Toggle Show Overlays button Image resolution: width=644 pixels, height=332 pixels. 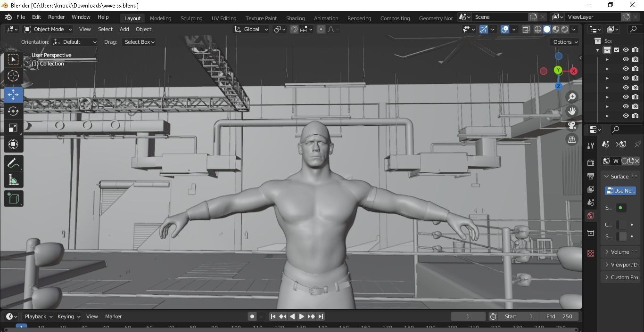pyautogui.click(x=505, y=29)
